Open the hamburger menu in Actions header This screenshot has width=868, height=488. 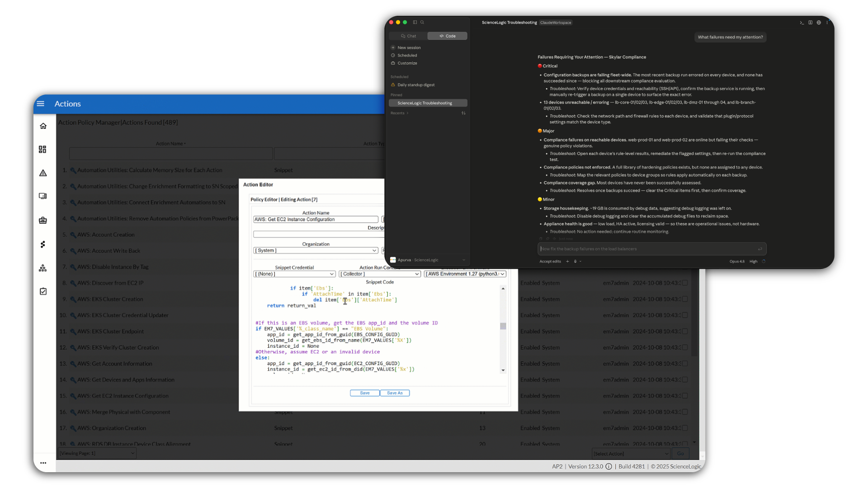(x=41, y=103)
